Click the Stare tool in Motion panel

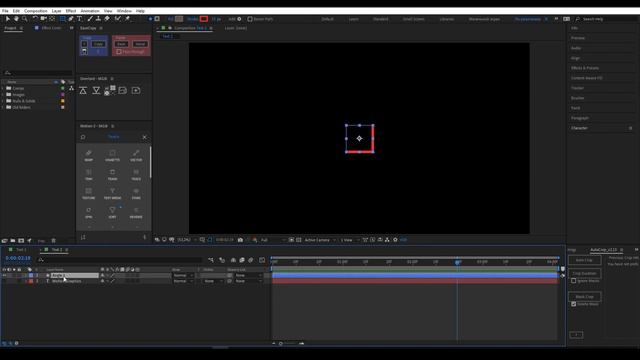136,193
